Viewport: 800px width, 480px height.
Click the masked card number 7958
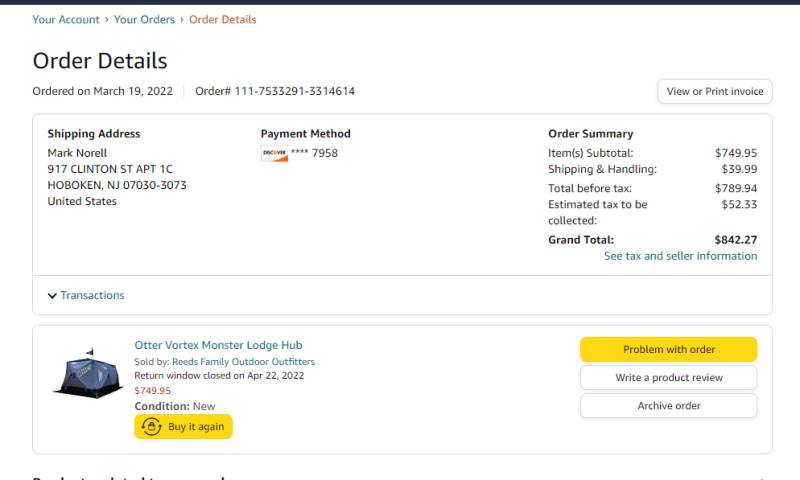(314, 153)
